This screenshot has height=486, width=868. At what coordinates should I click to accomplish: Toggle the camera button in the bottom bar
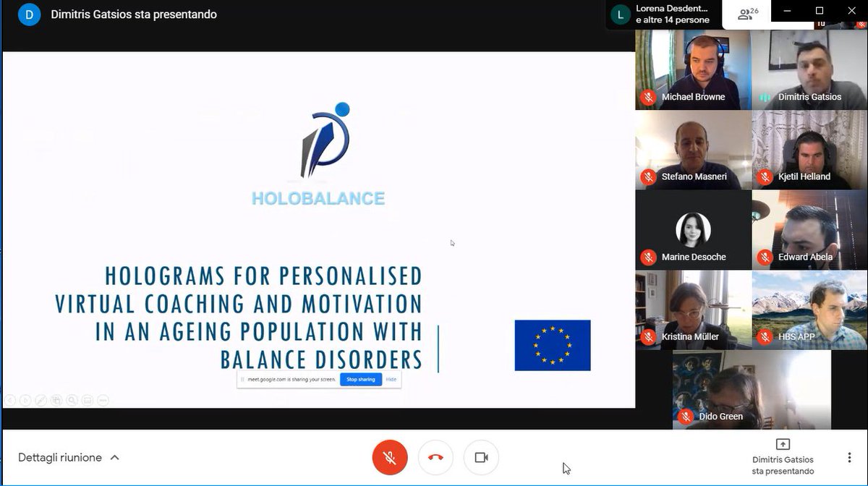[481, 458]
